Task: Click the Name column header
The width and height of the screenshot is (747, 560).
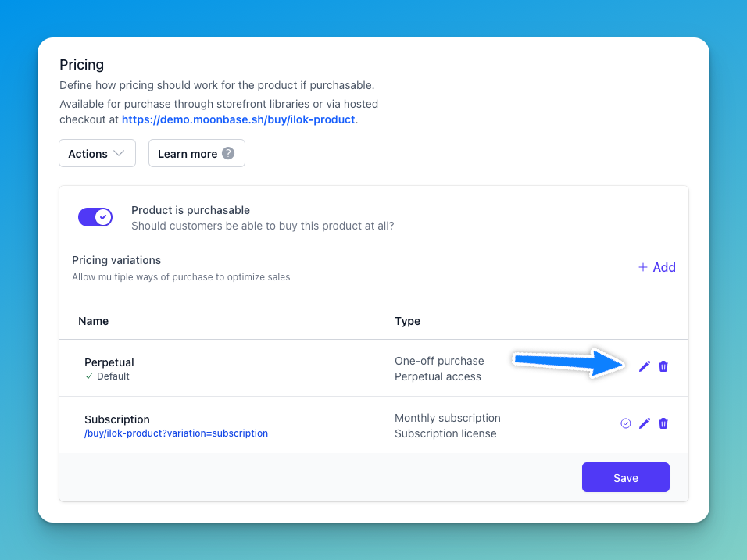Action: point(94,321)
